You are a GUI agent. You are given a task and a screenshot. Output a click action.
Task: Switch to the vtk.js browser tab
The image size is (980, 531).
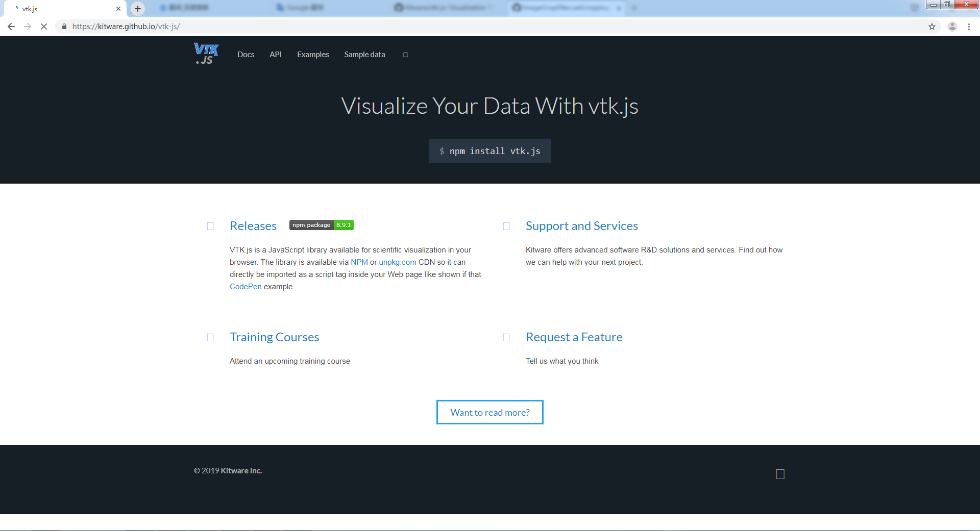pos(61,8)
